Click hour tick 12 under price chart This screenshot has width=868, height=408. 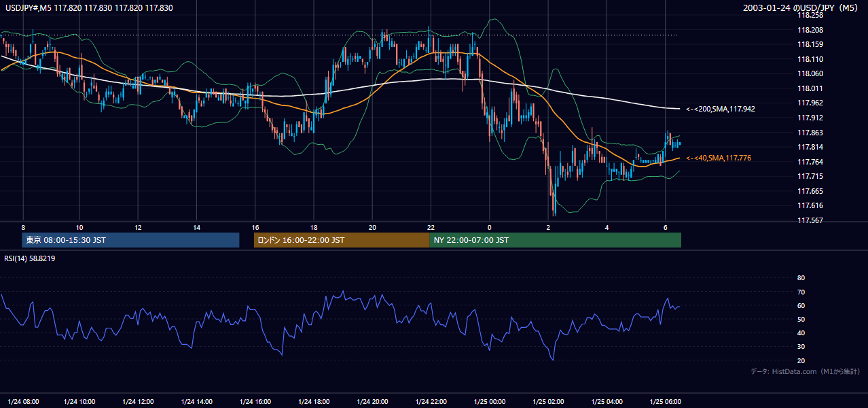138,227
